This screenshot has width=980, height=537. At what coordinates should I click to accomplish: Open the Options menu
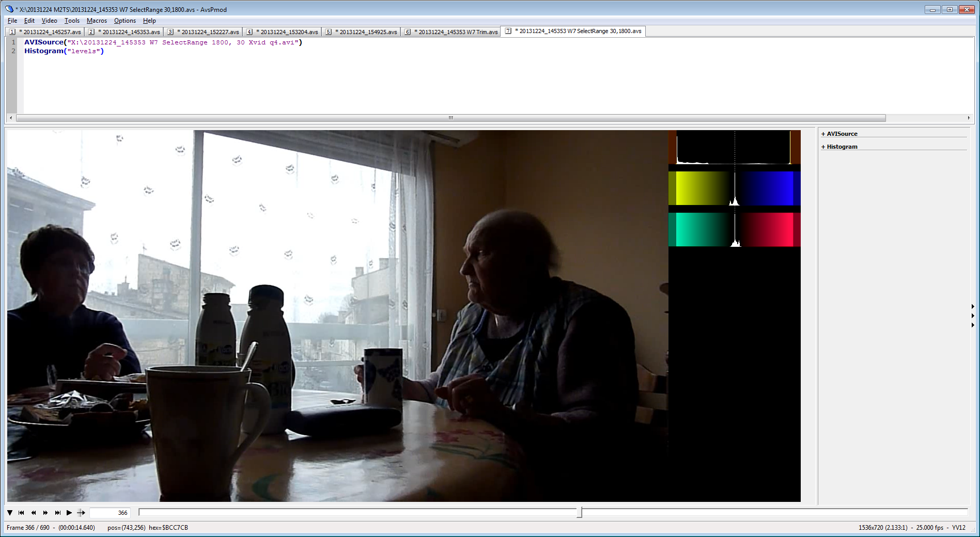[x=125, y=21]
